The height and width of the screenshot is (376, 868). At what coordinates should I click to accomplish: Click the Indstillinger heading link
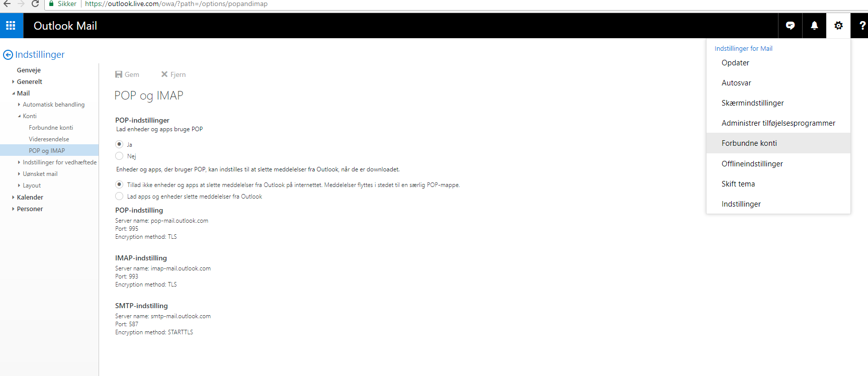pos(40,54)
